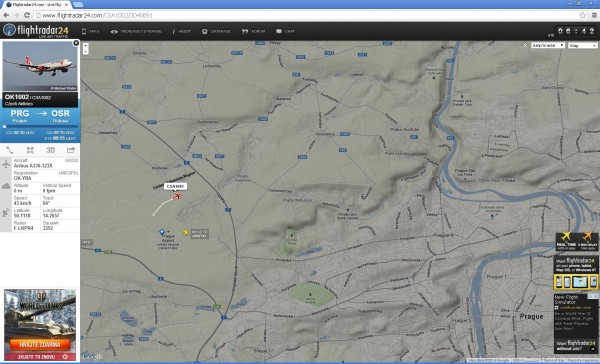
Task: Open the Chat menu item
Action: (x=285, y=31)
